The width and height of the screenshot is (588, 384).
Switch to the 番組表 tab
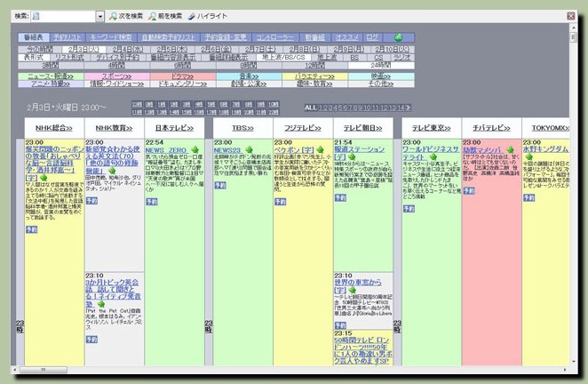pyautogui.click(x=34, y=37)
